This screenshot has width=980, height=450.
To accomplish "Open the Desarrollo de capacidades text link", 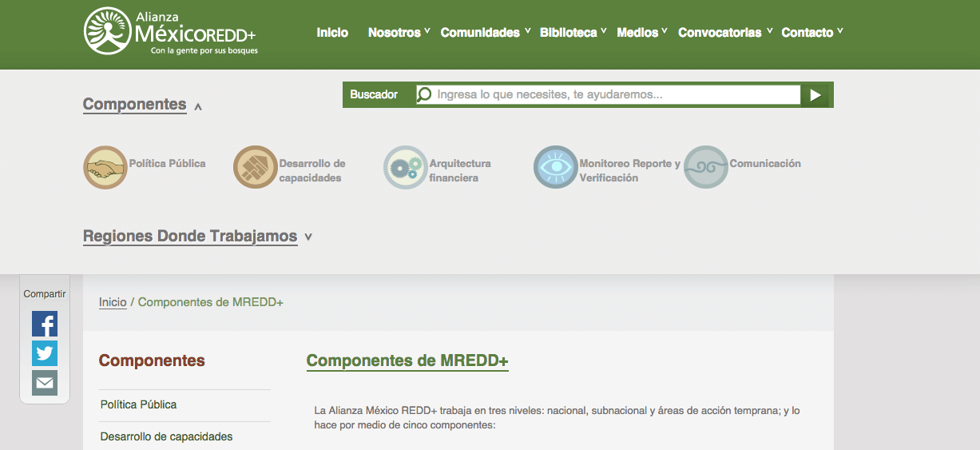I will pyautogui.click(x=312, y=170).
